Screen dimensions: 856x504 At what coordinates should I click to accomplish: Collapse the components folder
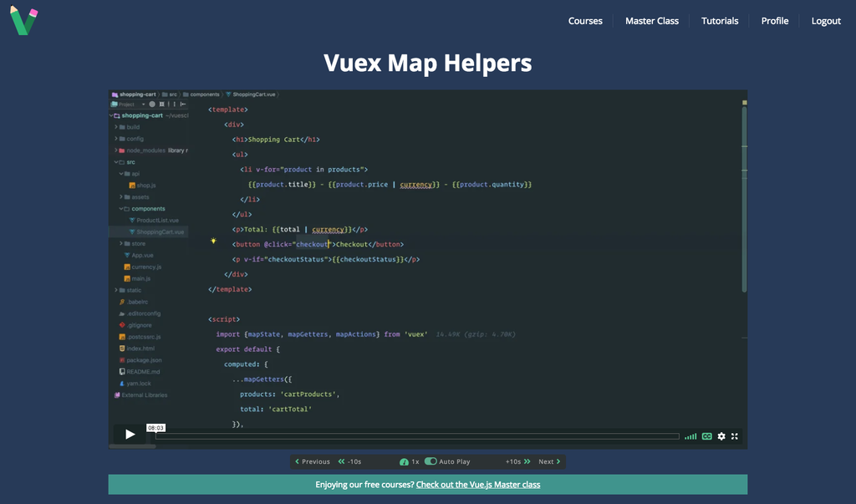(x=120, y=209)
